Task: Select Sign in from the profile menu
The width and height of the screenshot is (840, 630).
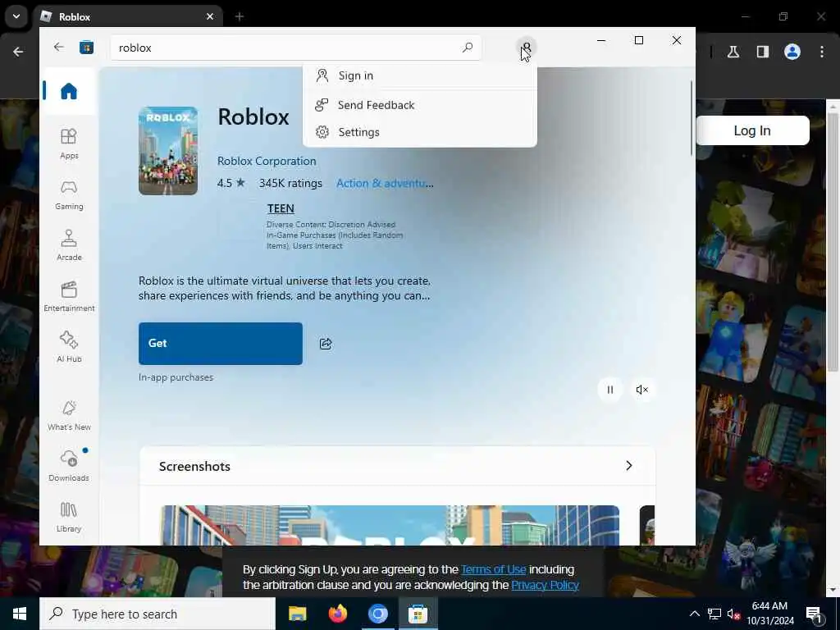Action: tap(419, 75)
